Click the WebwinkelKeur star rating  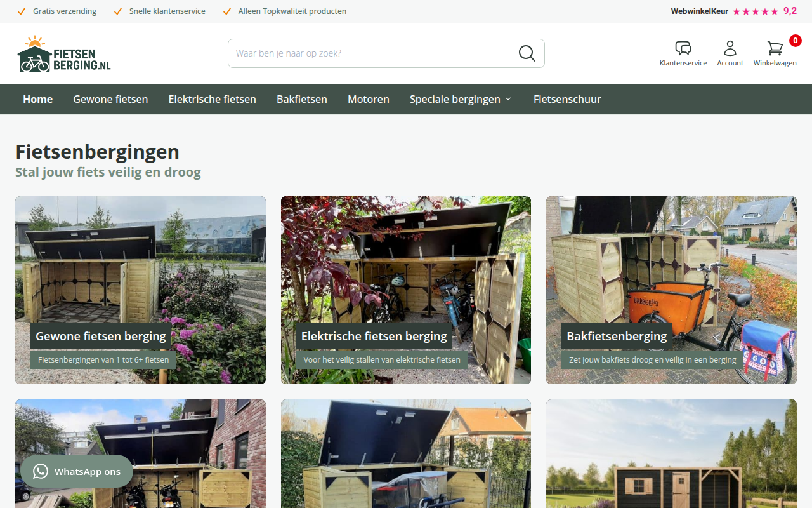[756, 11]
